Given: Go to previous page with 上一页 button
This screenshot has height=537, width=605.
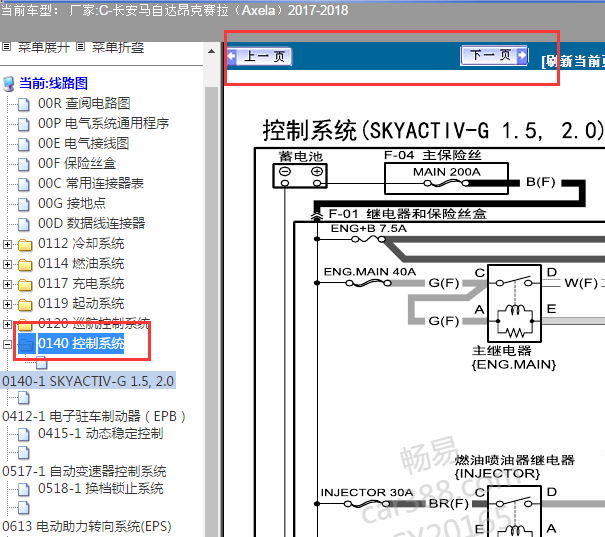Looking at the screenshot, I should [259, 56].
